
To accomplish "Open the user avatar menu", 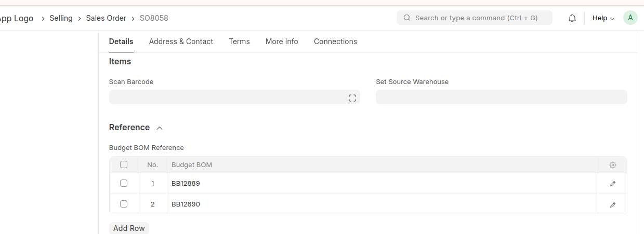I will coord(630,18).
